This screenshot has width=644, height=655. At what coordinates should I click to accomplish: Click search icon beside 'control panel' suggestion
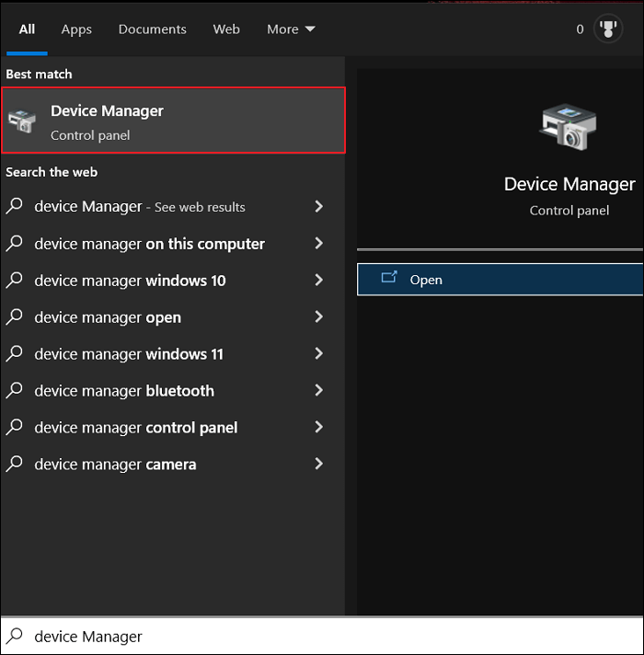[14, 427]
